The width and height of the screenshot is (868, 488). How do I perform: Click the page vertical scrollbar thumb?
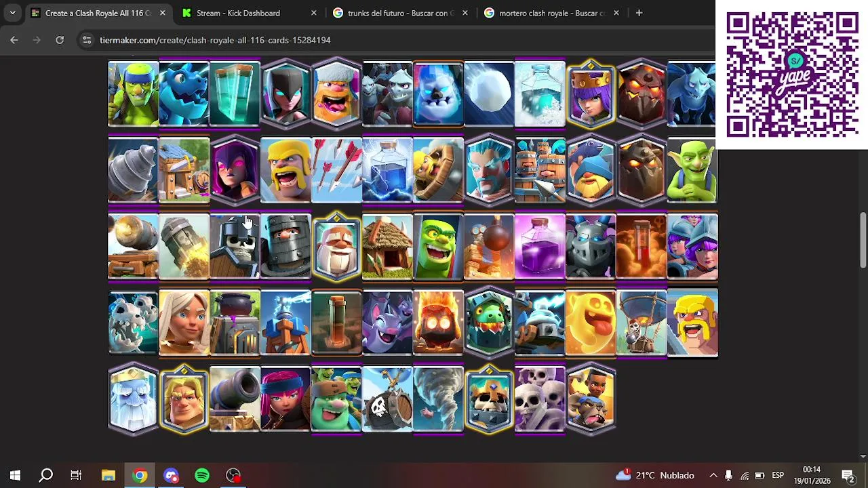click(863, 241)
